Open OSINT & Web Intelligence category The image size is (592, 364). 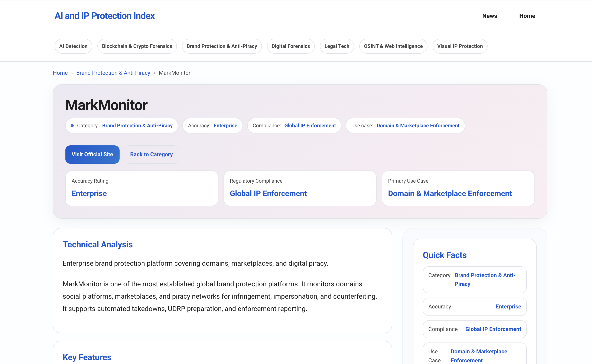point(393,46)
